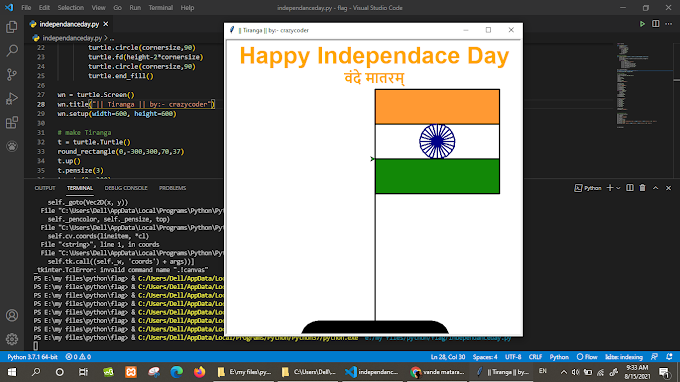The width and height of the screenshot is (680, 382).
Task: Open the Explorer view in activity bar
Action: [12, 27]
